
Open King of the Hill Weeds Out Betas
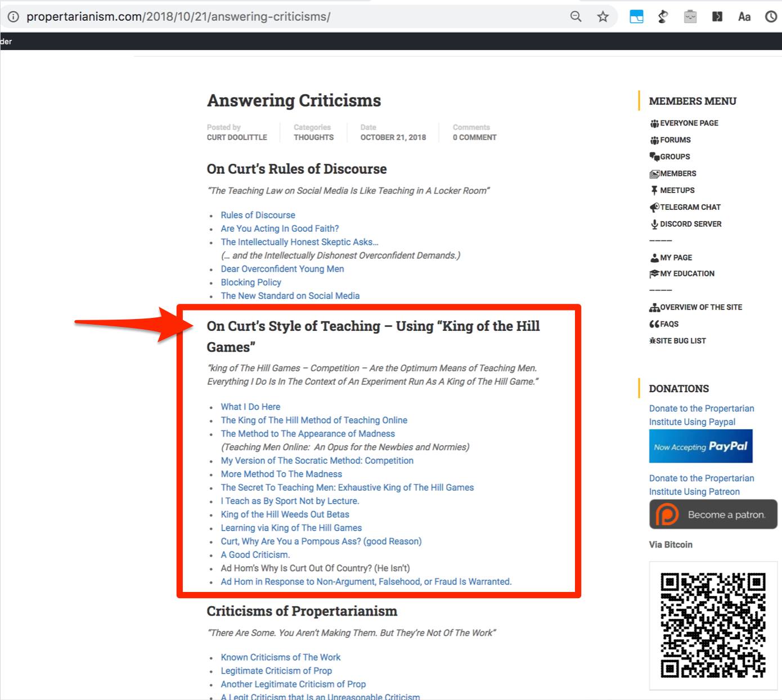[285, 514]
